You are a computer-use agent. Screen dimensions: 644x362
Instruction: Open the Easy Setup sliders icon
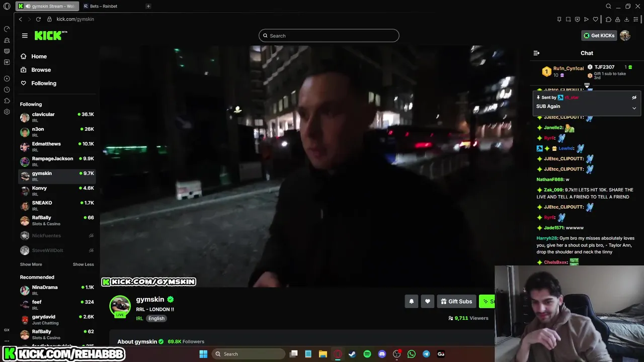(x=635, y=19)
